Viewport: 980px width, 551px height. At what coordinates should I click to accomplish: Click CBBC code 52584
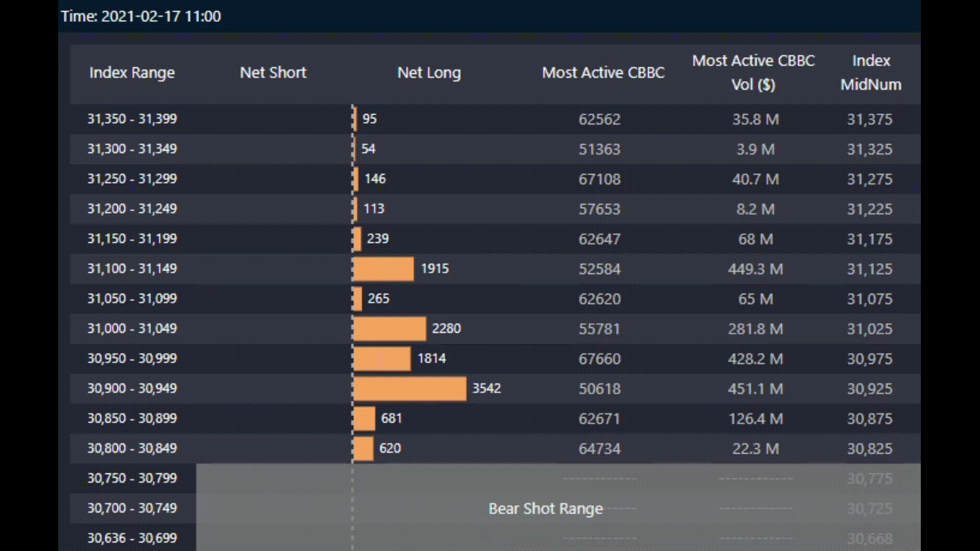tap(599, 269)
